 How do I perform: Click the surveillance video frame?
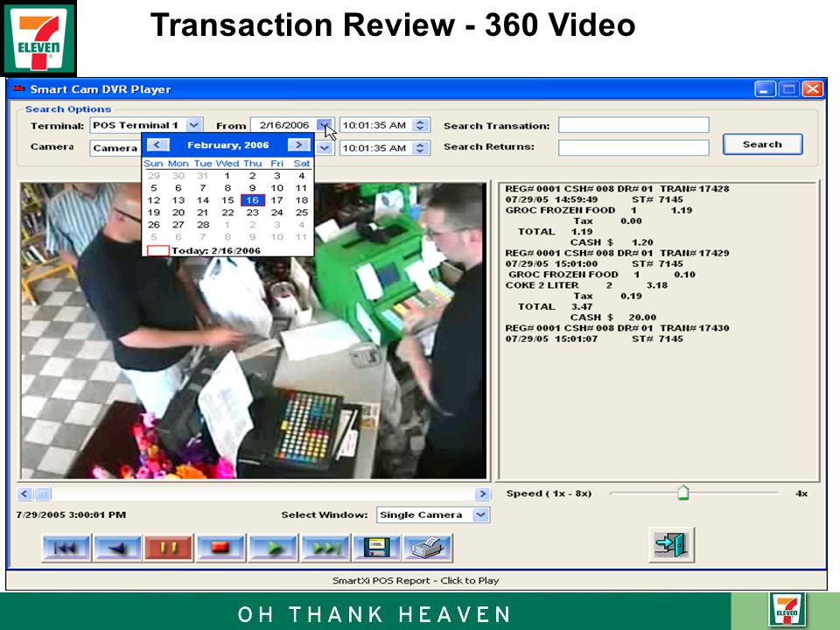click(x=254, y=331)
